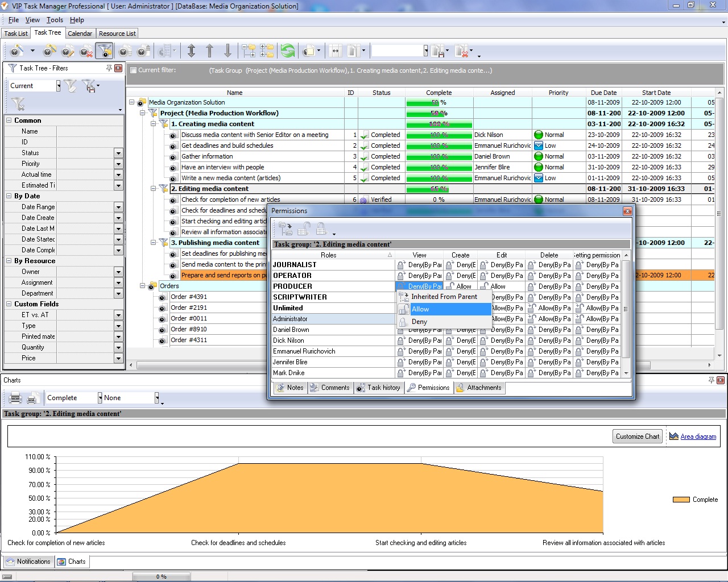Open the Priority filter dropdown

(x=118, y=164)
